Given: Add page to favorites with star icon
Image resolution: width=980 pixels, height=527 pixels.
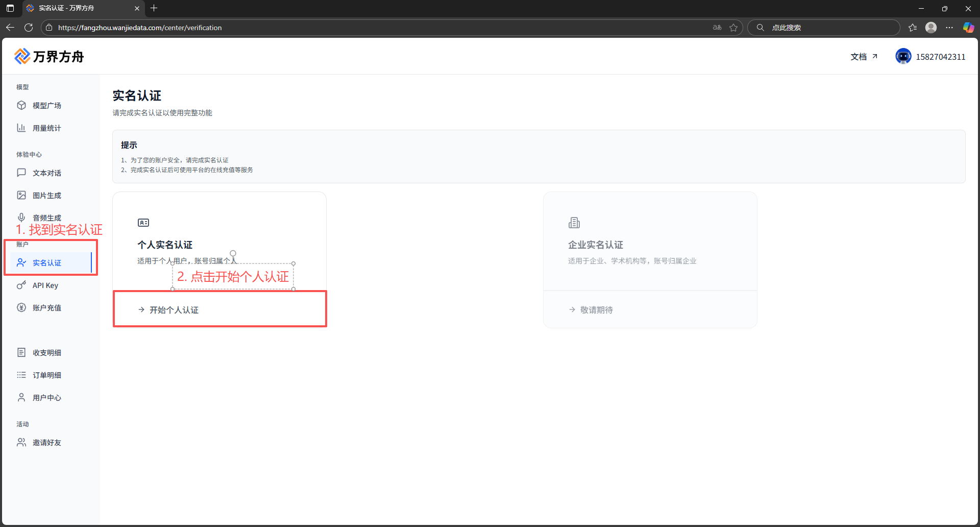Looking at the screenshot, I should (733, 28).
